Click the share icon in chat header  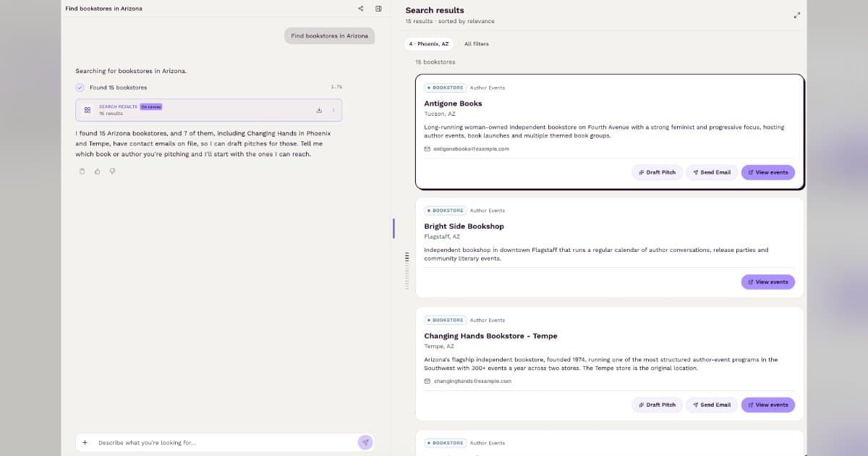click(360, 9)
